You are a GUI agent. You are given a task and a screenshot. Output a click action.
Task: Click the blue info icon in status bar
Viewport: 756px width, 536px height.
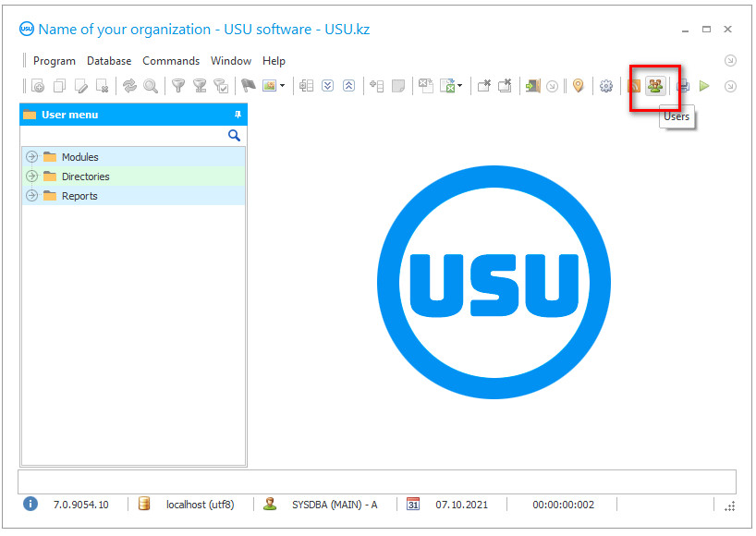[30, 505]
